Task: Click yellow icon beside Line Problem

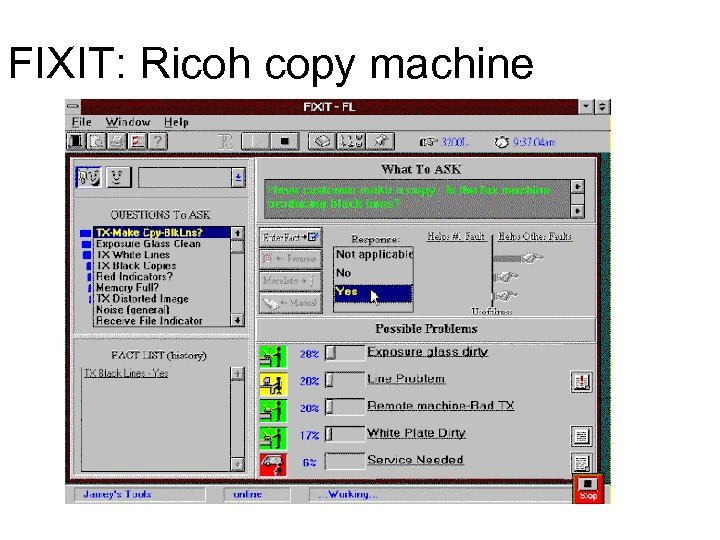Action: coord(273,384)
